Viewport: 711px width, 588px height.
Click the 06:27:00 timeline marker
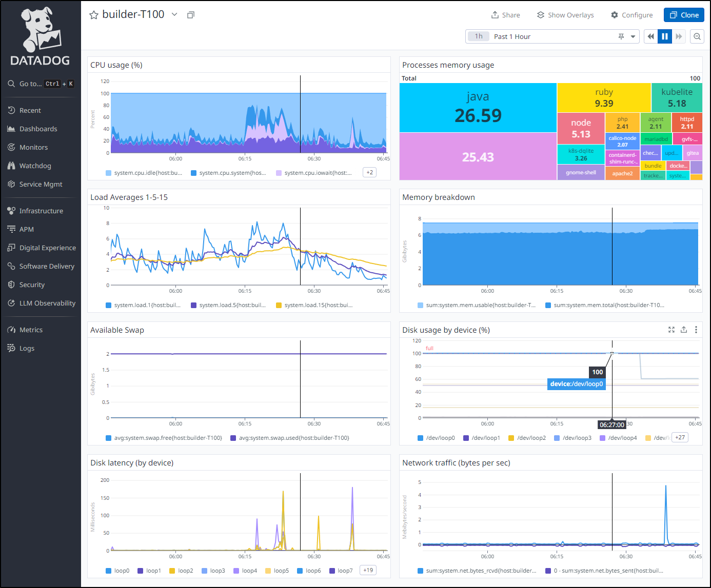pyautogui.click(x=612, y=424)
